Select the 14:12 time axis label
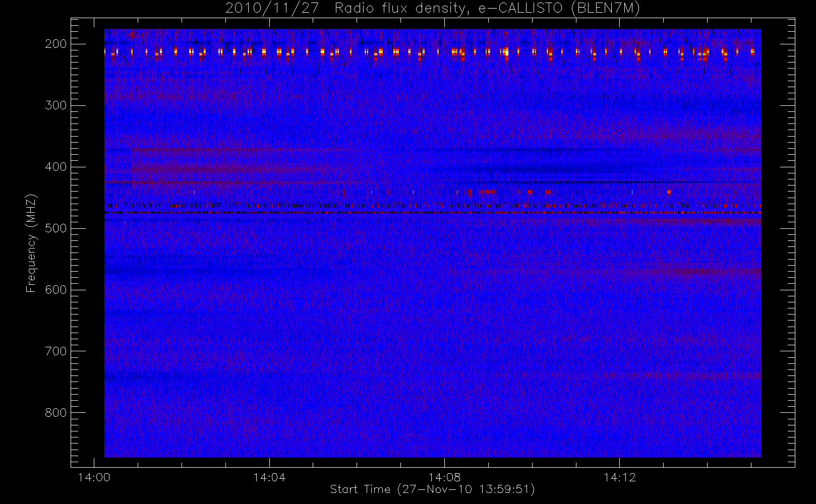The height and width of the screenshot is (504, 816). 619,477
